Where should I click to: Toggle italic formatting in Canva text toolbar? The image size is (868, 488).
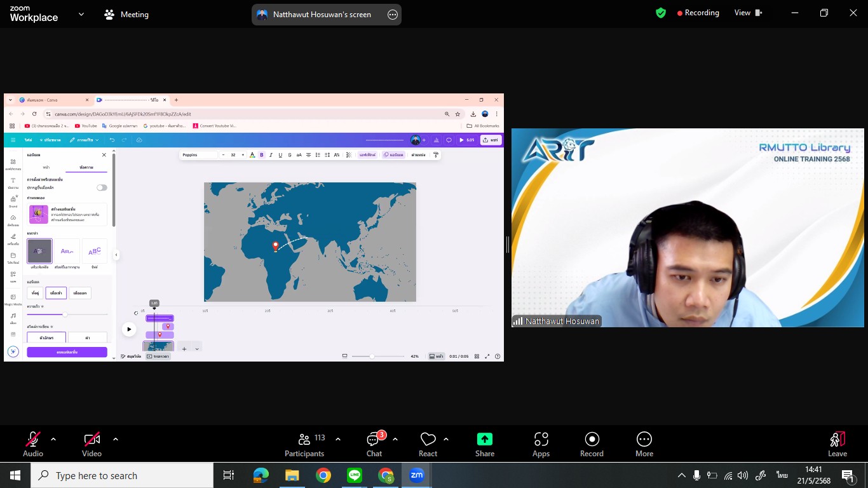(x=271, y=155)
